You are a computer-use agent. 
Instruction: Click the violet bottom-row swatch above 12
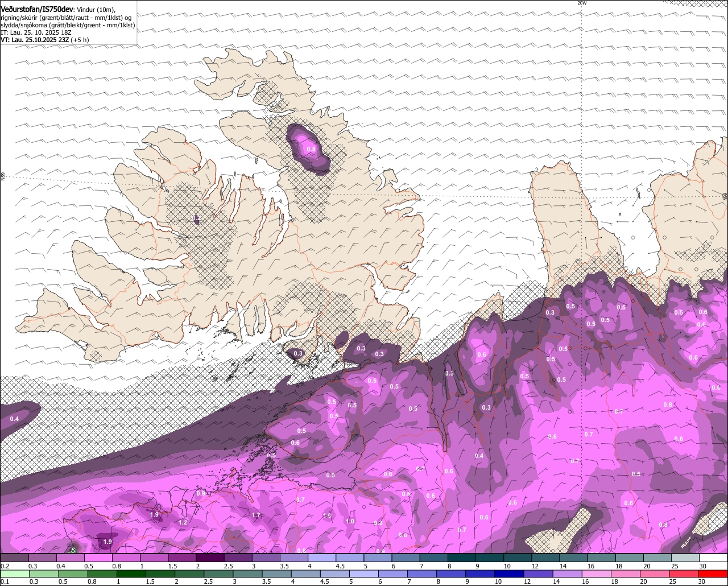(x=539, y=573)
